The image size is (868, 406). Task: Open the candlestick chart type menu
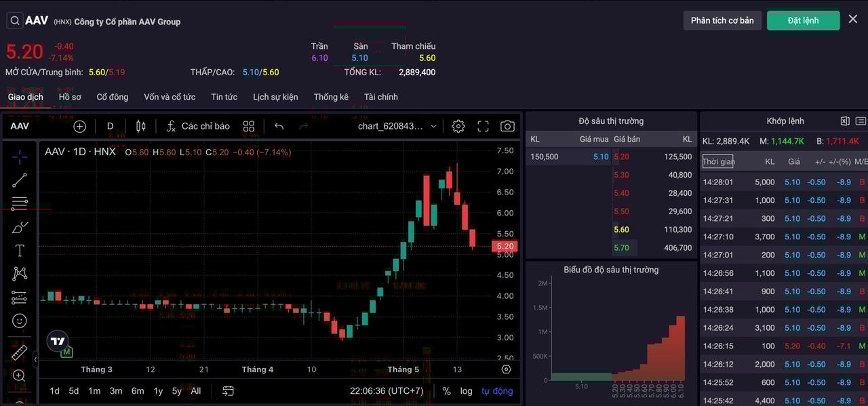[141, 126]
